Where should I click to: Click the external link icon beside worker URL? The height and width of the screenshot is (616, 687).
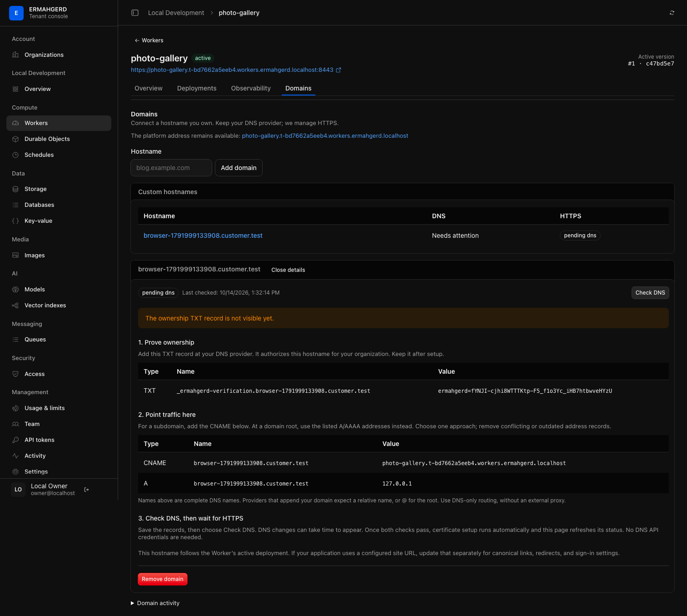coord(338,70)
